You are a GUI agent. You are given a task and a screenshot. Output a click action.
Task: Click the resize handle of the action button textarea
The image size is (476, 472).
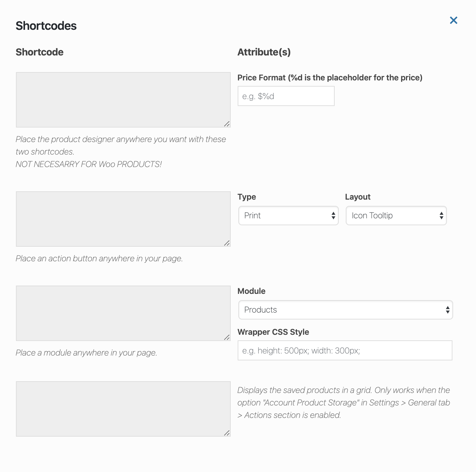pos(227,243)
